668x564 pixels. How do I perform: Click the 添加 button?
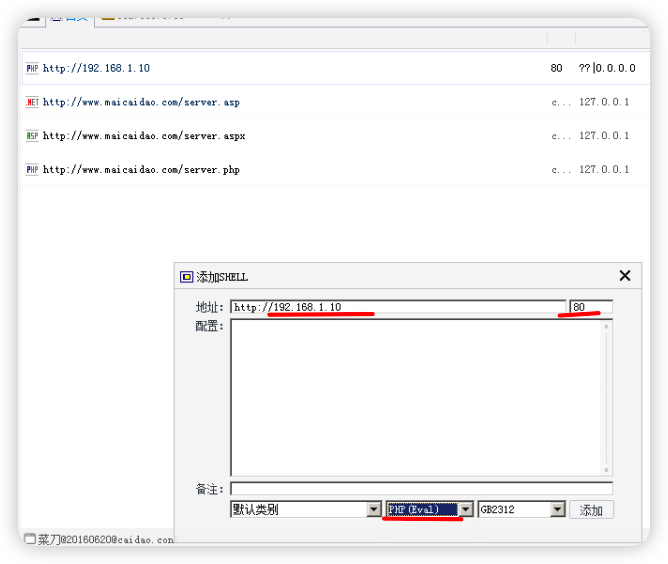[591, 509]
